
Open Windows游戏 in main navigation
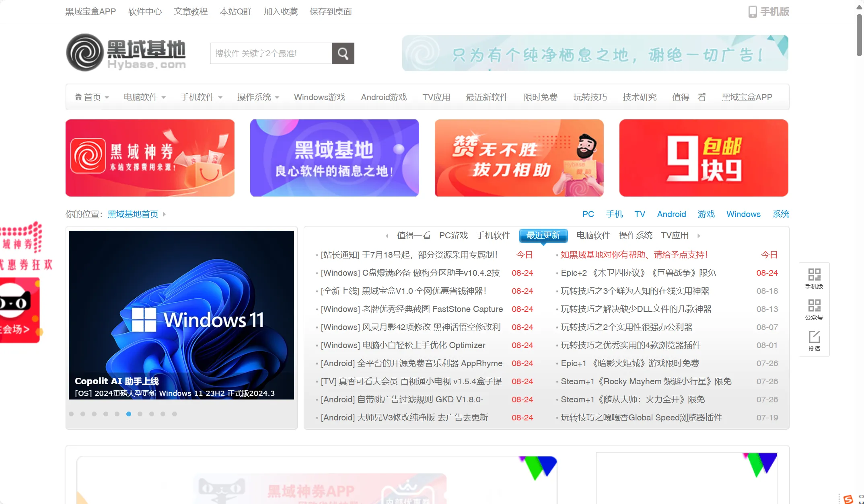(x=320, y=97)
